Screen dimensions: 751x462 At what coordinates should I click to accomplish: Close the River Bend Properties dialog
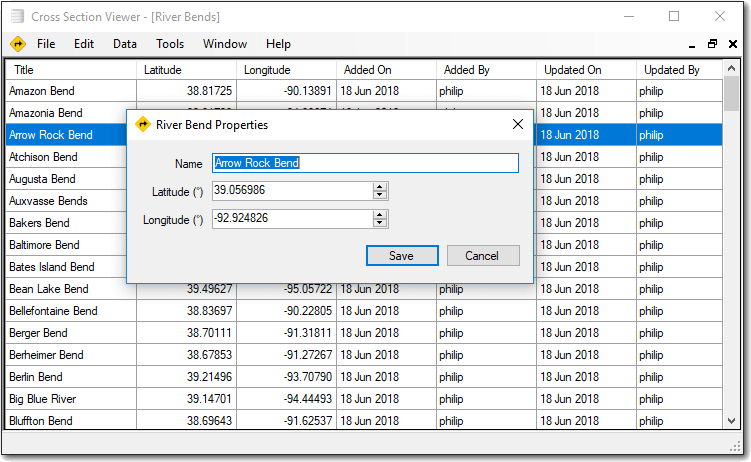517,125
